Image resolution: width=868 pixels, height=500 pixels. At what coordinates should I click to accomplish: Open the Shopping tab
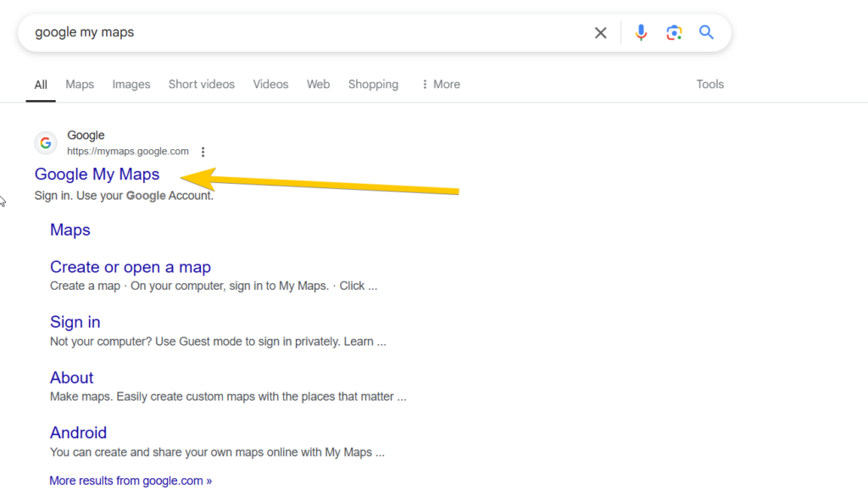(373, 84)
